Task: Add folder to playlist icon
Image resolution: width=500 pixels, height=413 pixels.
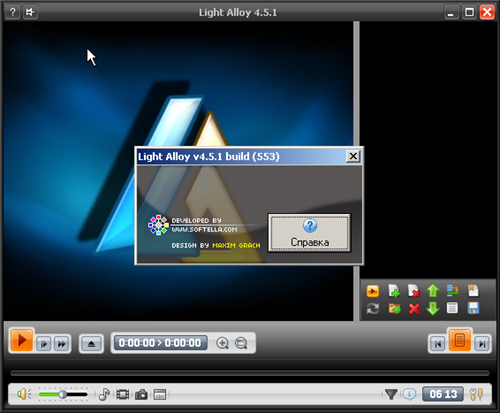Action: point(394,309)
